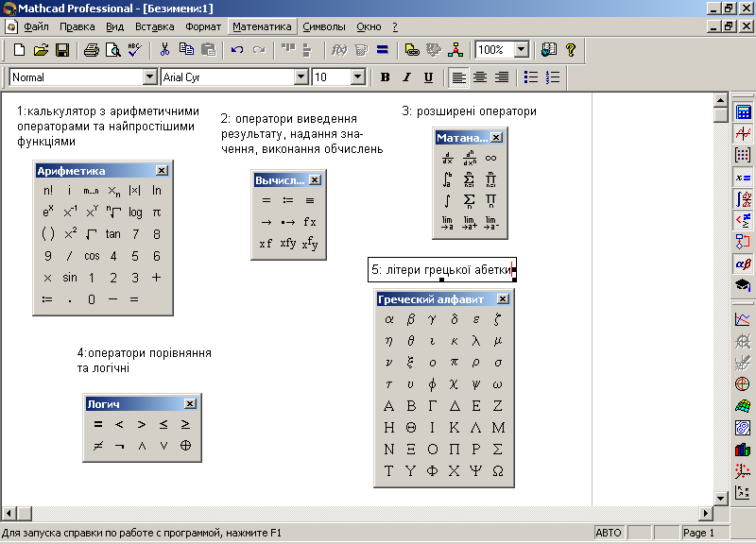Undo the last action
Image resolution: width=756 pixels, height=544 pixels.
pos(237,50)
